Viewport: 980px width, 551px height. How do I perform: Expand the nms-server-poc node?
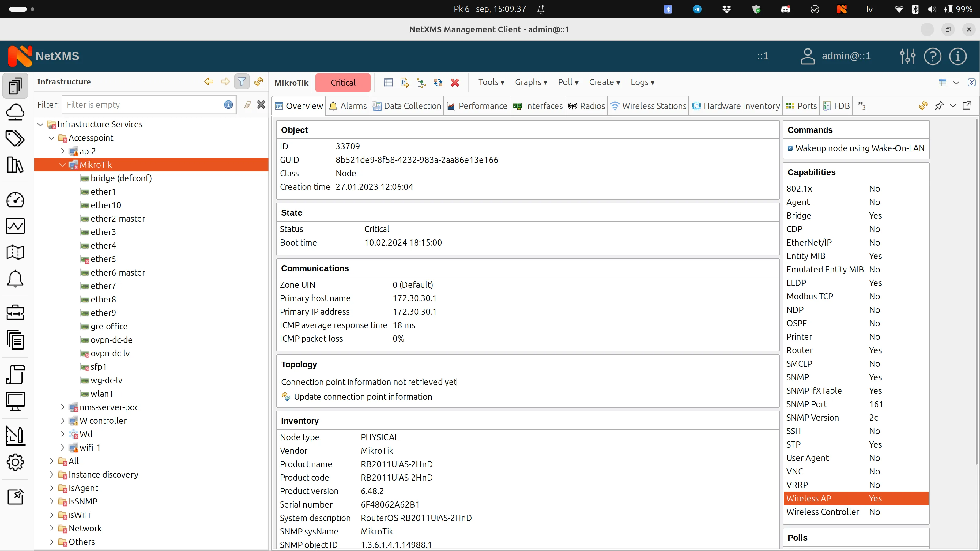63,407
